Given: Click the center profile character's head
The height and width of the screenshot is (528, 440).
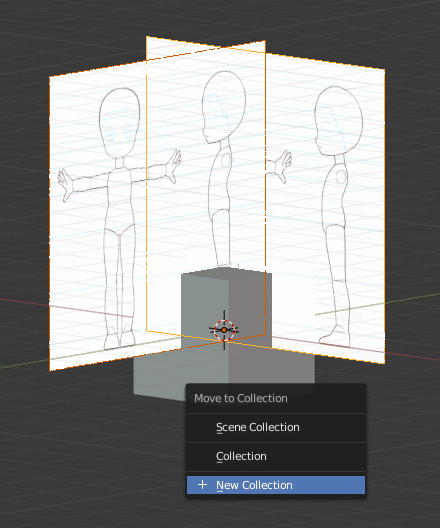Looking at the screenshot, I should pyautogui.click(x=223, y=107).
